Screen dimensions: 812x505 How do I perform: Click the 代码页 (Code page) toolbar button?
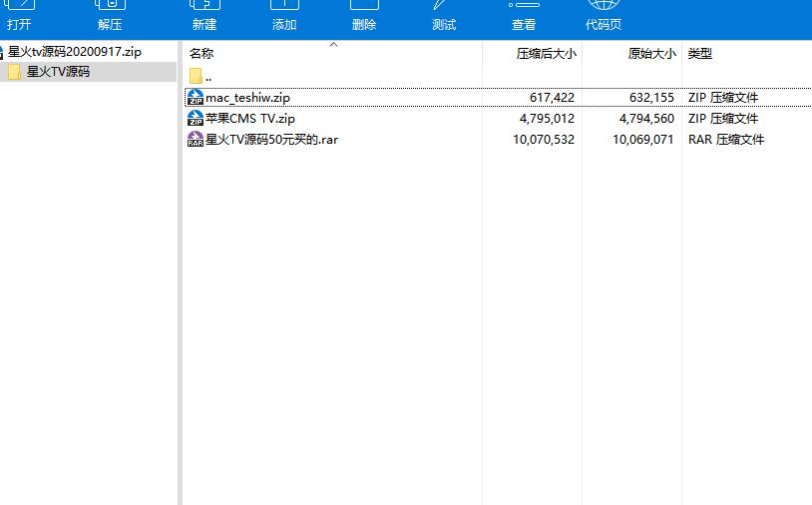pos(604,16)
